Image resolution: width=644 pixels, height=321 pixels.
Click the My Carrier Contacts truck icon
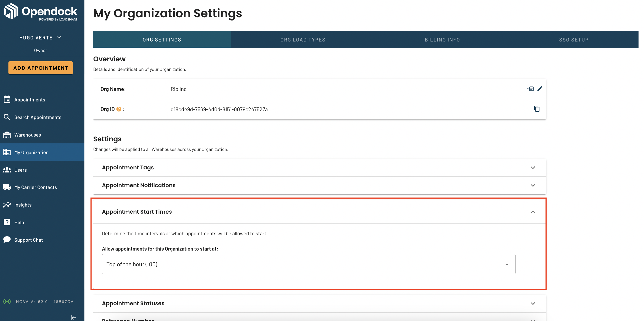(7, 187)
